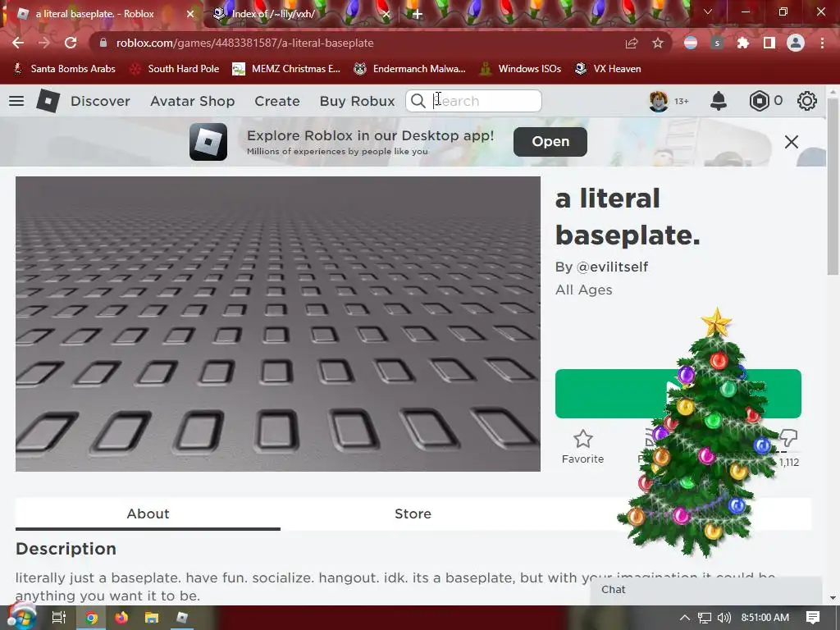
Task: Dislike the game with thumbs down
Action: 789,437
